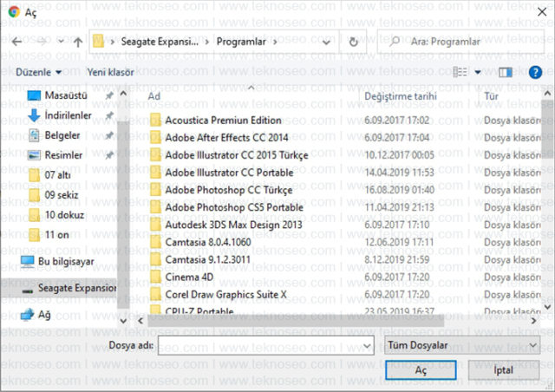Select the 10 dokuz folder

pos(56,215)
